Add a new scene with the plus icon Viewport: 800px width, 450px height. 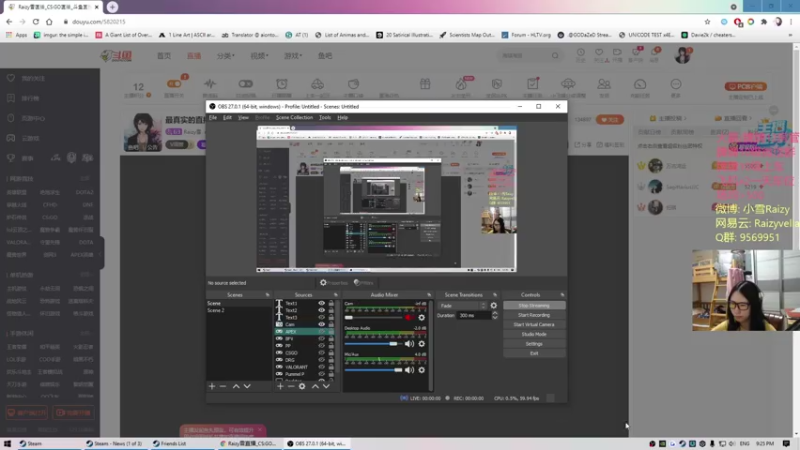(212, 386)
